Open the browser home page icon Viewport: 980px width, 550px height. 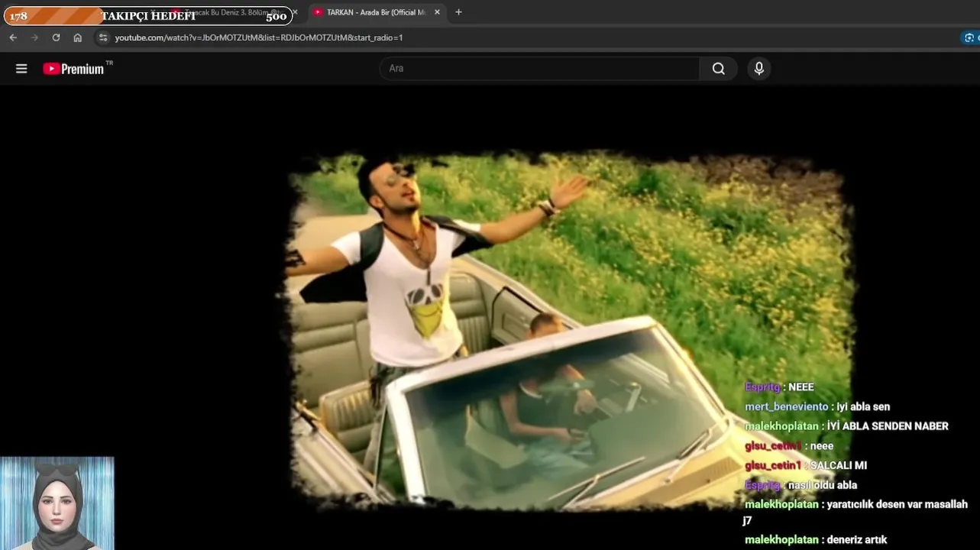click(77, 37)
